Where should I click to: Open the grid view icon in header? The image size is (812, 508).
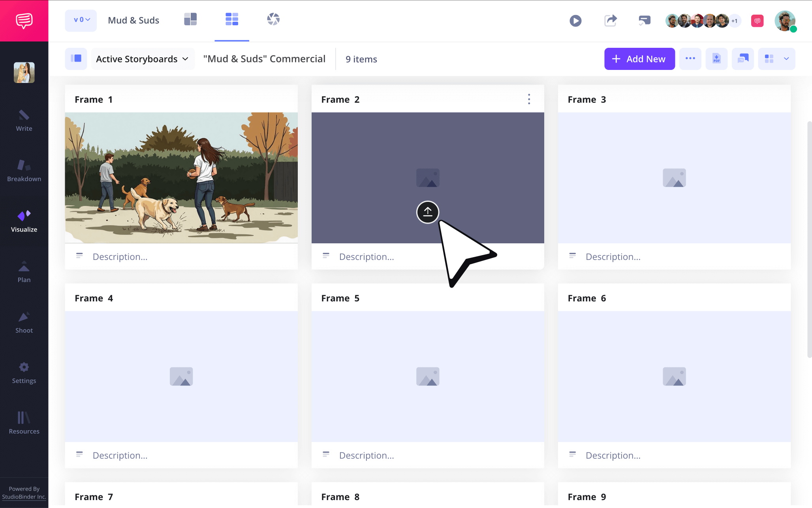(x=232, y=19)
